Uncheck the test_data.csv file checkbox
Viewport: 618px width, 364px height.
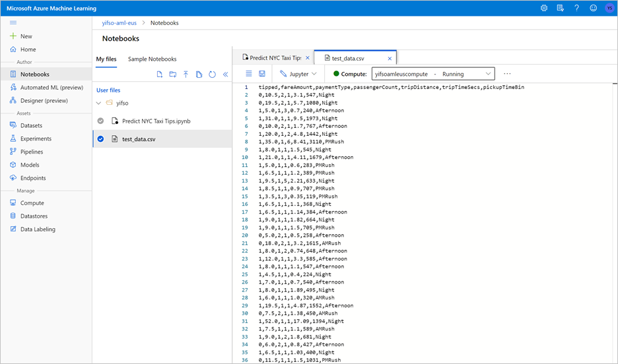[100, 139]
